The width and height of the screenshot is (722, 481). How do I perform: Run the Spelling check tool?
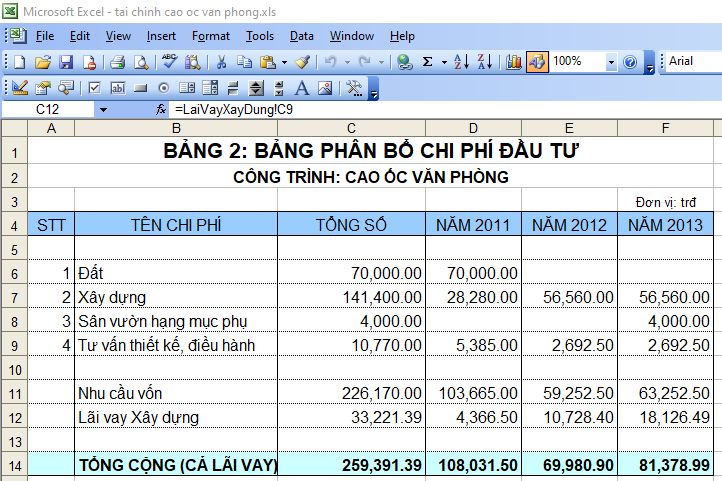tap(170, 62)
